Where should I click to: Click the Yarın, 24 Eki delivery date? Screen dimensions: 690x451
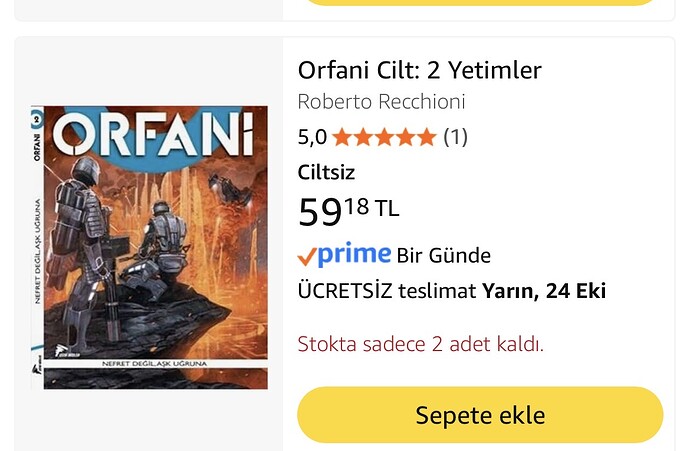pyautogui.click(x=544, y=291)
